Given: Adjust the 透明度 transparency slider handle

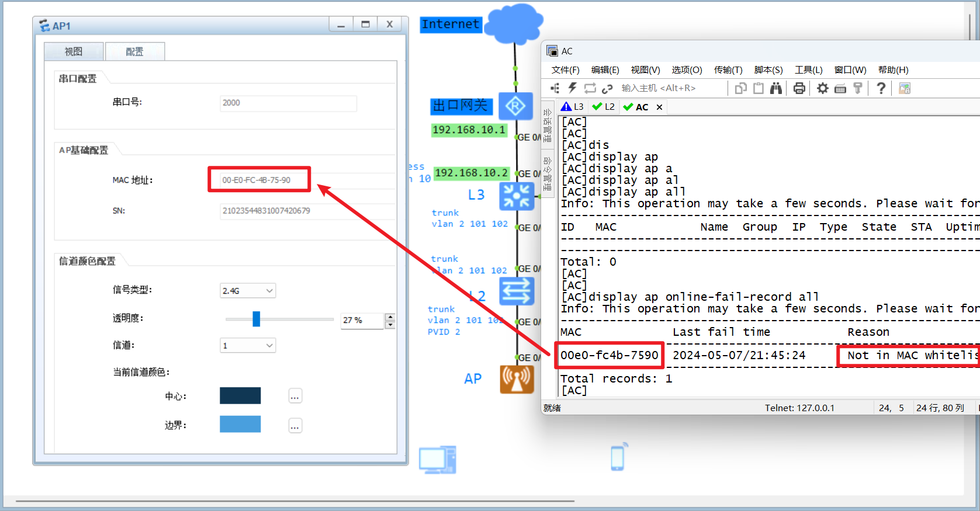Looking at the screenshot, I should 256,319.
